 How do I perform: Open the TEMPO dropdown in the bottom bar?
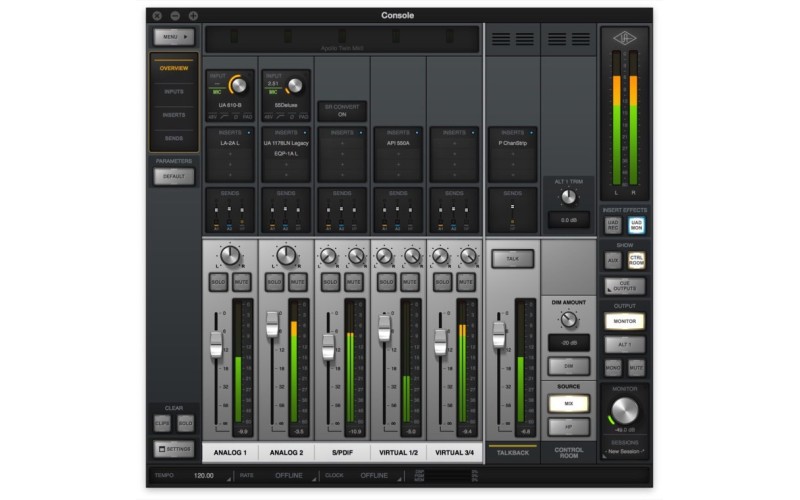click(x=229, y=478)
